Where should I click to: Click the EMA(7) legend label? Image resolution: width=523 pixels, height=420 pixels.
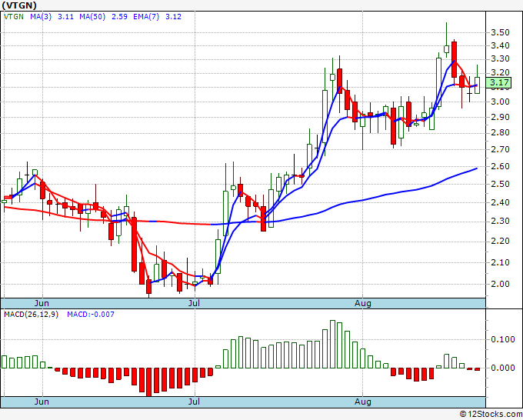[x=146, y=17]
